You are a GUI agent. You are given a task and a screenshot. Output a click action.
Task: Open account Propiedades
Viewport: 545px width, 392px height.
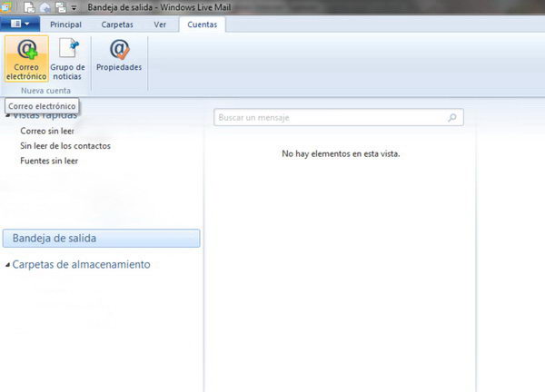click(119, 55)
